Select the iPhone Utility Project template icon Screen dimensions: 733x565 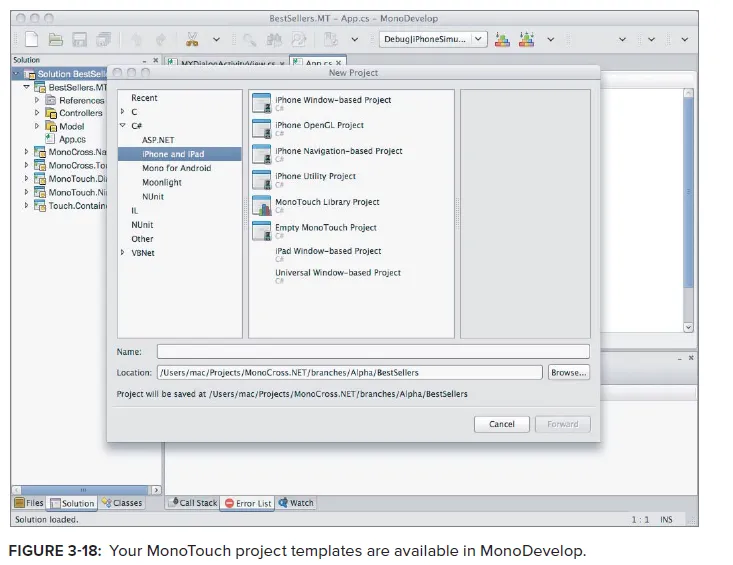tap(261, 179)
